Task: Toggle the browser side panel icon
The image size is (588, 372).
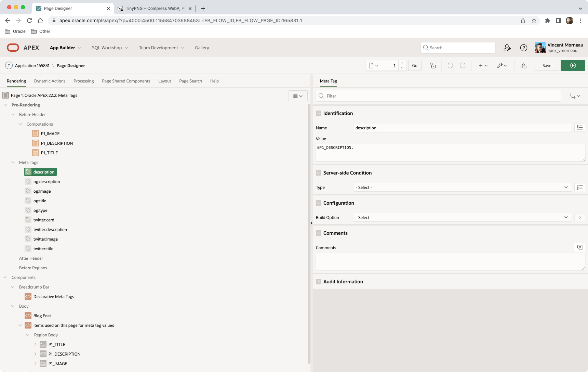Action: pyautogui.click(x=559, y=21)
